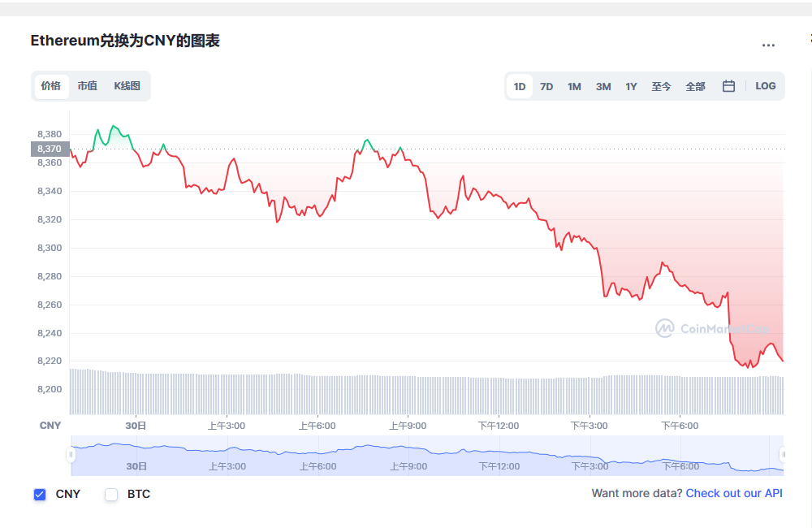Viewport: 812px width, 528px height.
Task: Click the 下午3:00 label on the main chart axis
Action: [590, 426]
